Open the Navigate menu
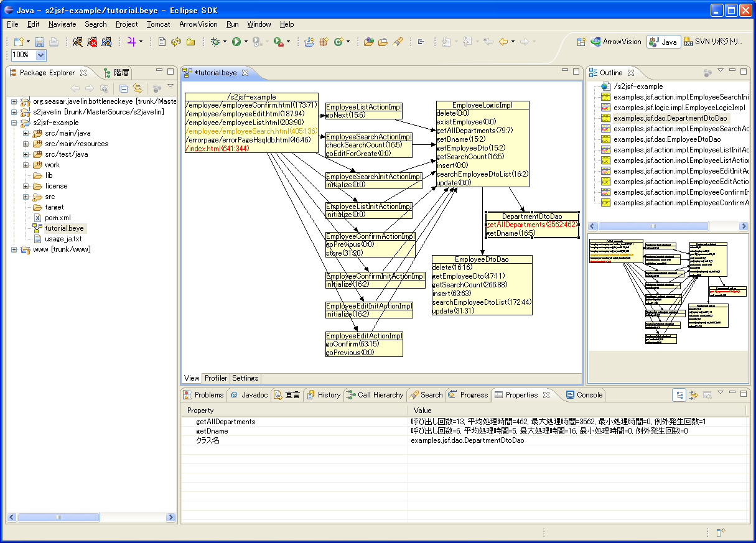 pos(62,24)
